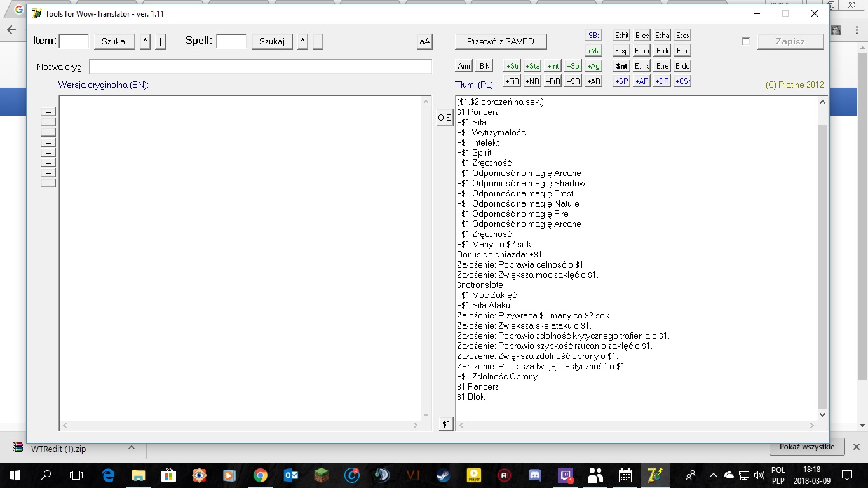Click the Spell ID input field
This screenshot has width=868, height=488.
point(231,42)
